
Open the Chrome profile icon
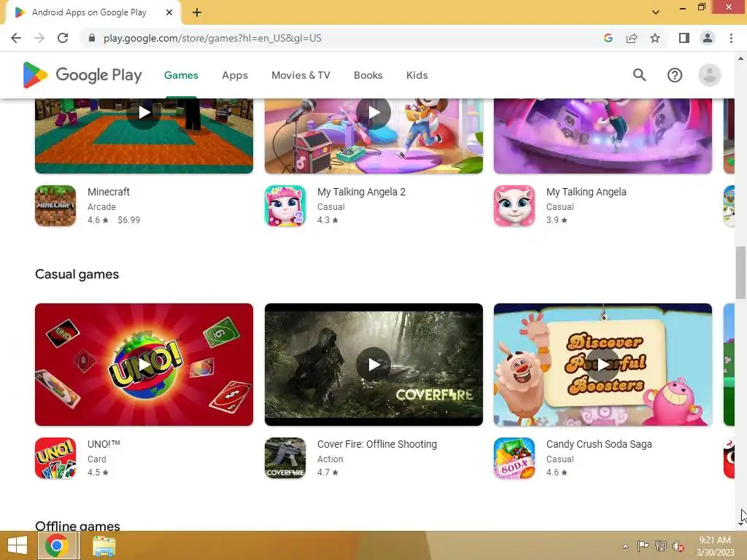tap(708, 38)
